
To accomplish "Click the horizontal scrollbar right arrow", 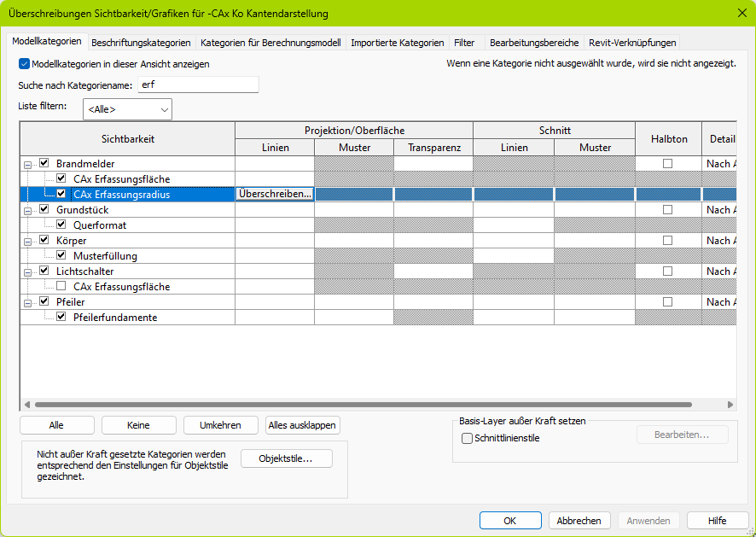I will click(x=730, y=405).
